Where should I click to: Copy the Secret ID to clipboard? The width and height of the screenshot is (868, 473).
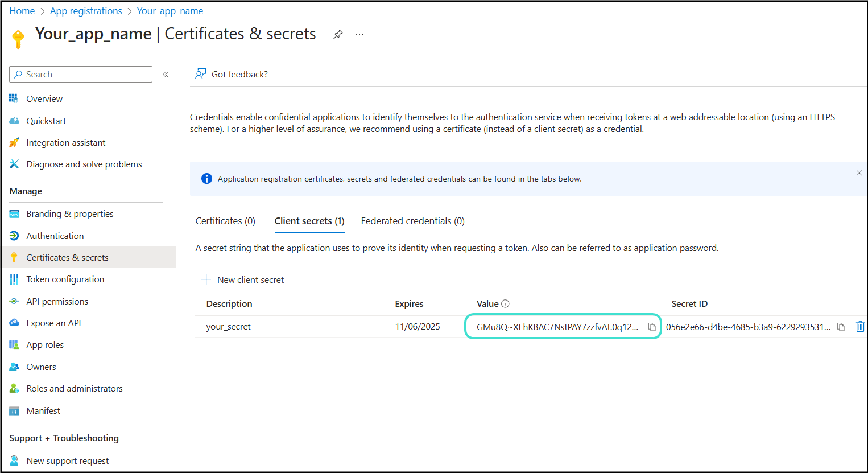click(x=841, y=327)
